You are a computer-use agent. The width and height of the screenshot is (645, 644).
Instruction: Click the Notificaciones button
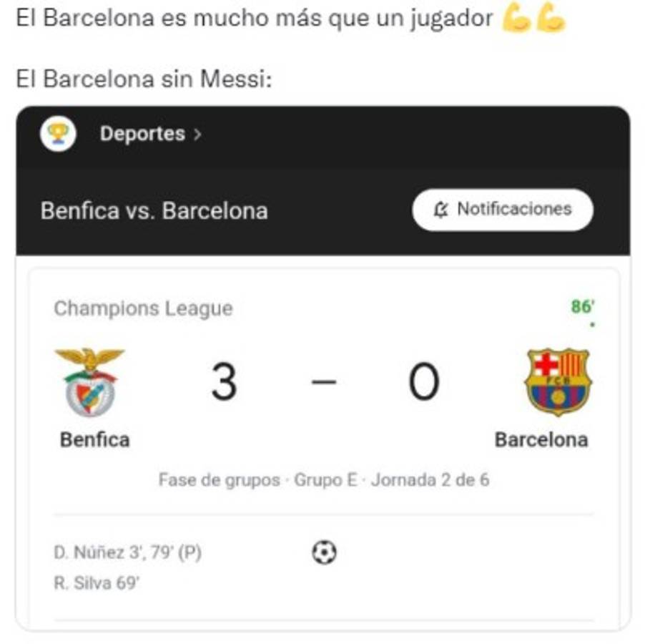tap(503, 210)
